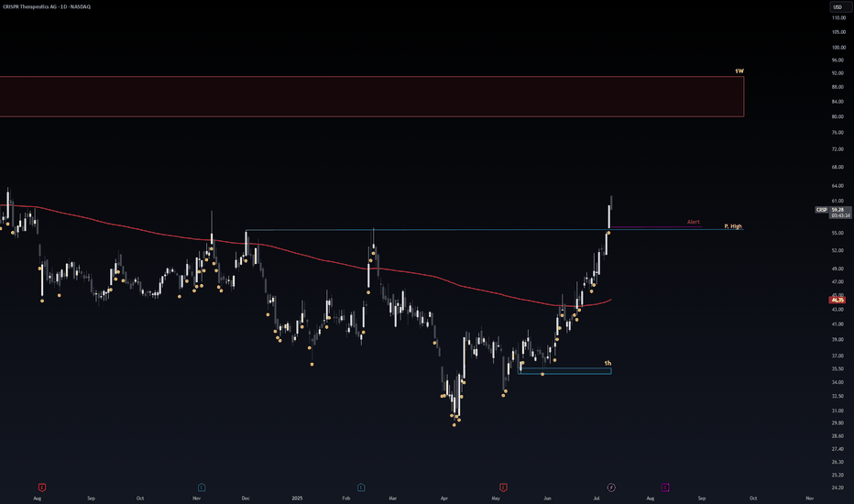The image size is (854, 504).
Task: Click the 1W zone label
Action: coord(739,71)
